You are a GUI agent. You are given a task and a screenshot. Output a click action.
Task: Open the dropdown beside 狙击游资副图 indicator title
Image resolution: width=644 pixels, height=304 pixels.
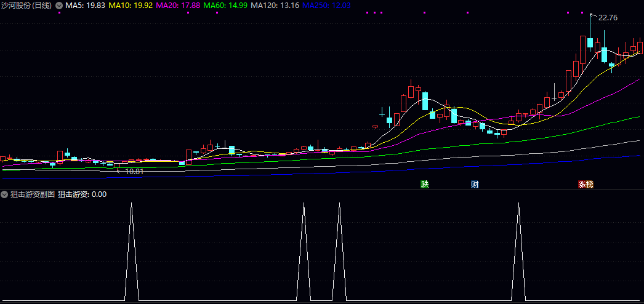click(x=4, y=194)
